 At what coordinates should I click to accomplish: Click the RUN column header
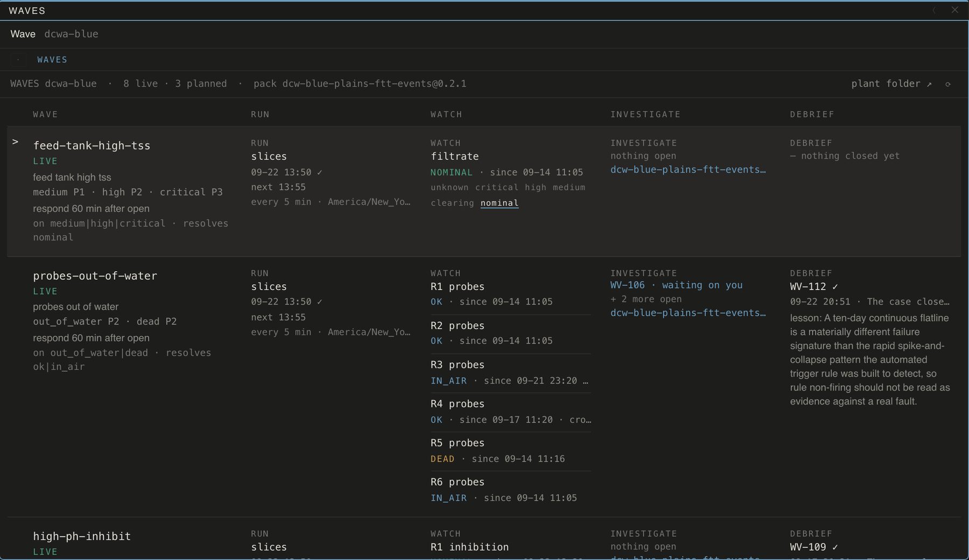(260, 115)
